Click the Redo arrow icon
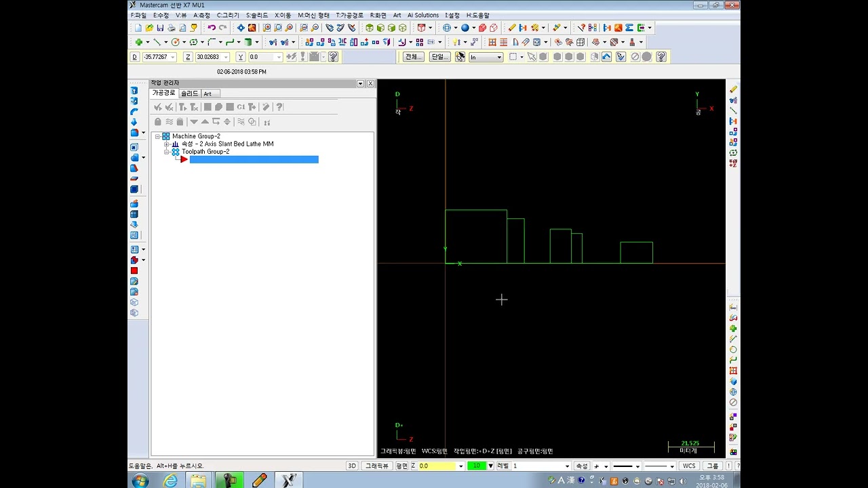 click(x=222, y=28)
